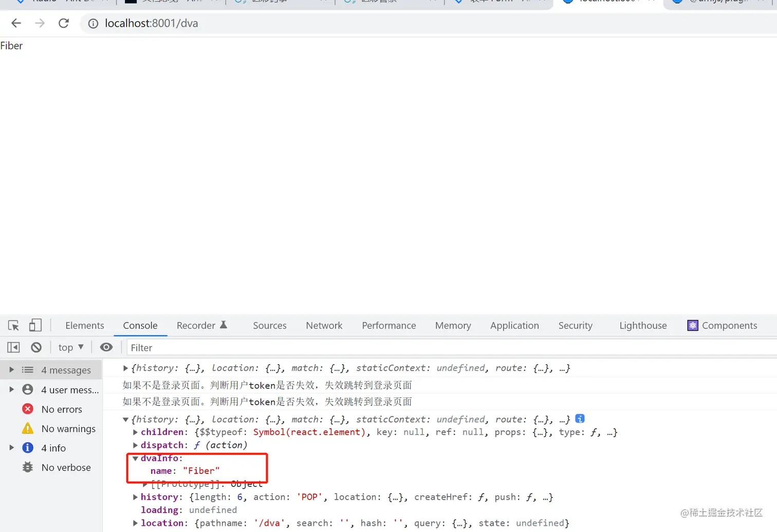Expand the location property with pathname
Image resolution: width=777 pixels, height=532 pixels.
coord(135,523)
